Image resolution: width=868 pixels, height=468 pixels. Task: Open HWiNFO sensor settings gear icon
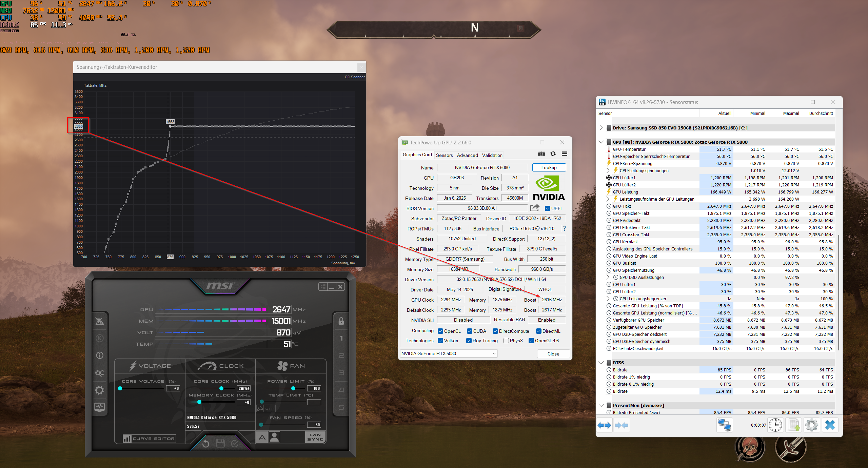811,425
